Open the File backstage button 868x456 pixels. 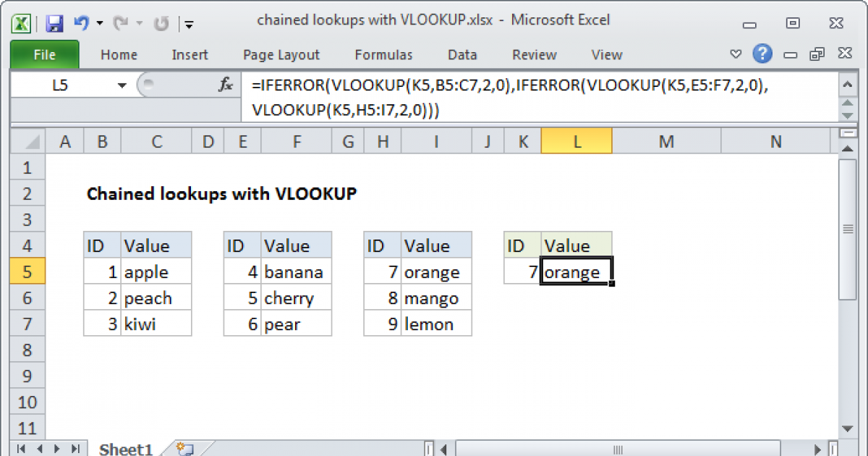click(44, 55)
